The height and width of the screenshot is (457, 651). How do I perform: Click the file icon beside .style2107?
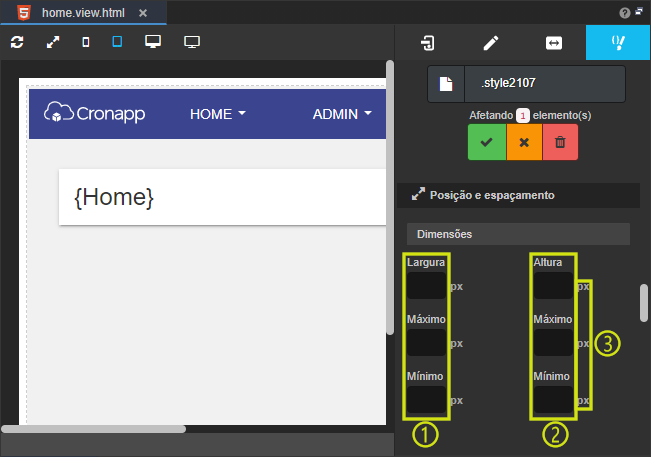click(x=446, y=84)
